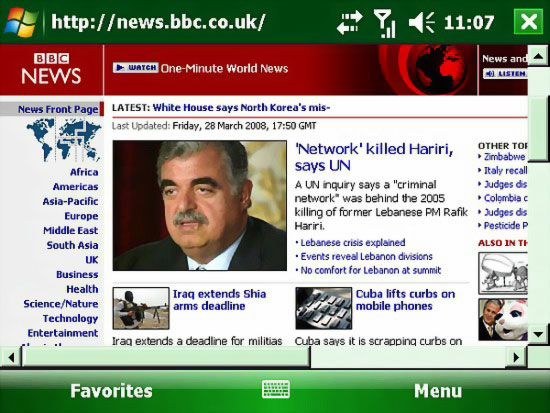The image size is (550, 413).
Task: Open the Business section
Action: coord(77,274)
